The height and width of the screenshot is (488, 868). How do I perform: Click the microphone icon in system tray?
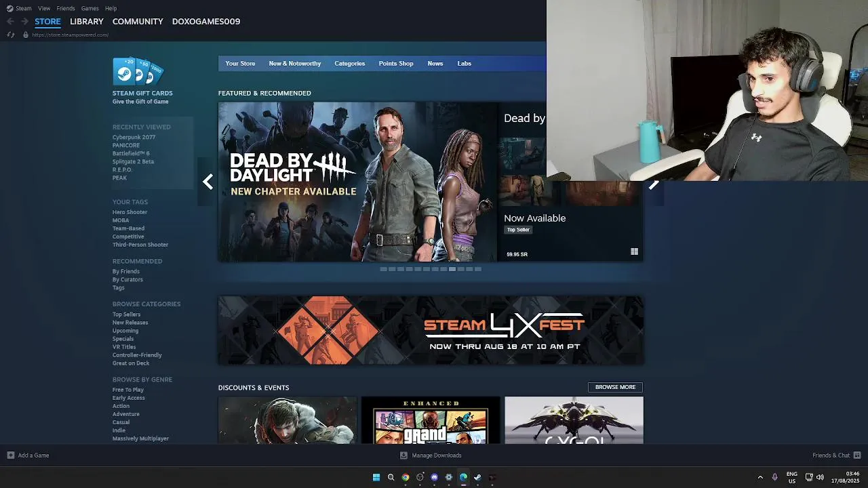click(x=774, y=477)
